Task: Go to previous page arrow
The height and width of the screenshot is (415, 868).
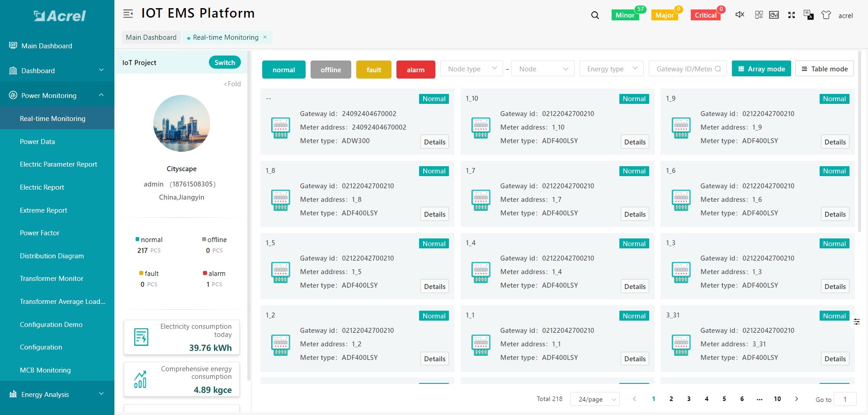Action: point(634,399)
